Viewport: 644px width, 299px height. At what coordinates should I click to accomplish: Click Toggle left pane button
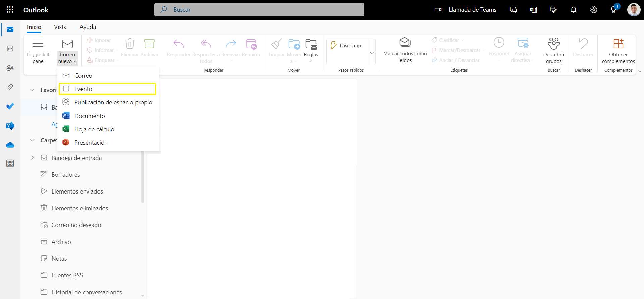[38, 51]
